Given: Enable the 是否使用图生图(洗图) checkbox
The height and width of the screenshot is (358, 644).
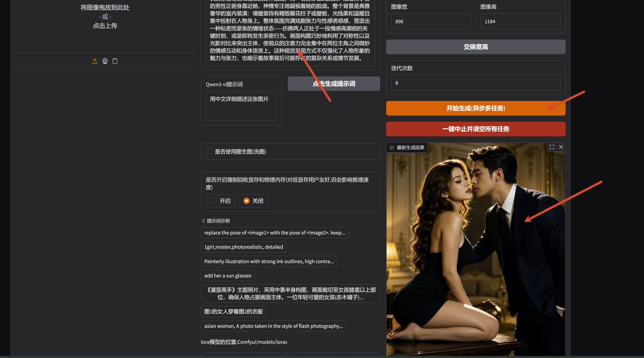Looking at the screenshot, I should (209, 152).
